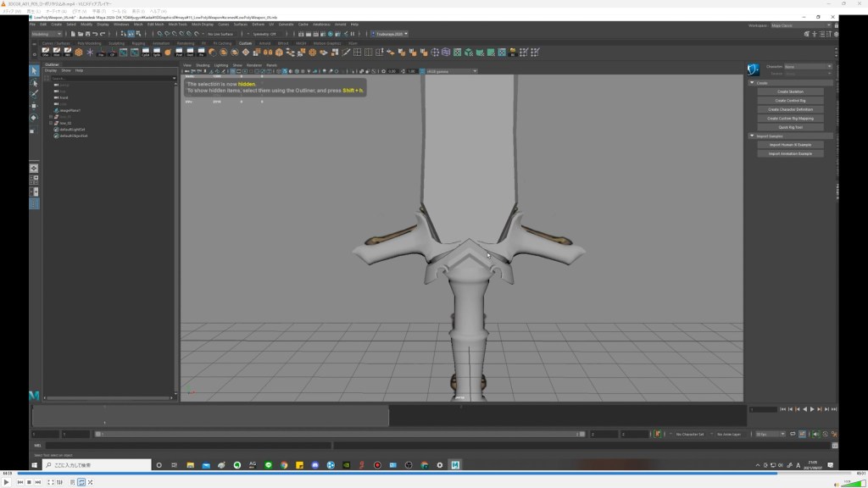Image resolution: width=868 pixels, height=488 pixels.
Task: Open the Character dropdown in HumanIK panel
Action: pyautogui.click(x=809, y=66)
